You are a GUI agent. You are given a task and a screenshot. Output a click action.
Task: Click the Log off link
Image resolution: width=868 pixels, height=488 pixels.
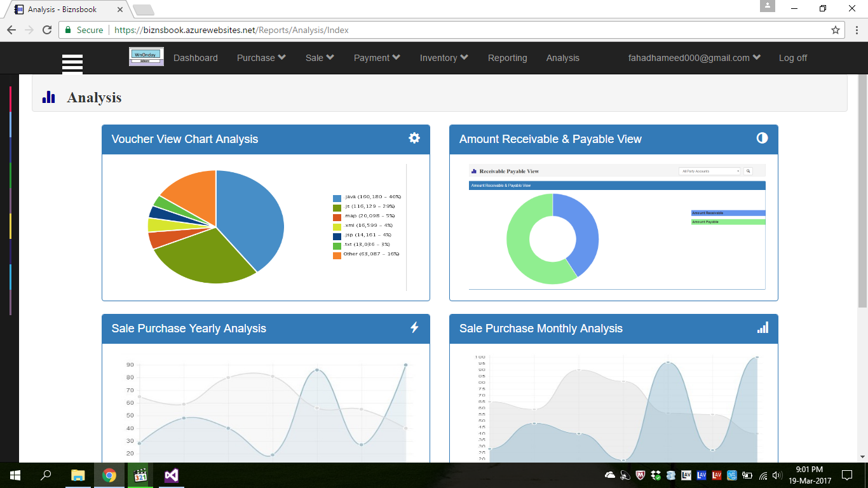792,57
